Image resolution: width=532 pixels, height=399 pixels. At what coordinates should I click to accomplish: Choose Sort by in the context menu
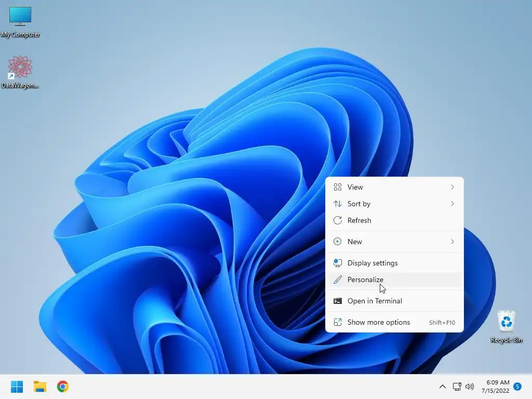tap(394, 204)
